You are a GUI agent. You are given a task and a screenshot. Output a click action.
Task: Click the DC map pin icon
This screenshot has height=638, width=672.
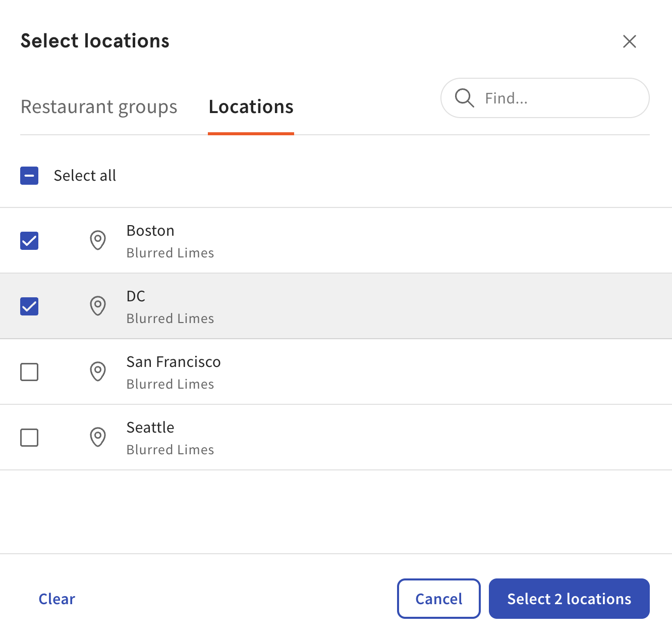(x=98, y=306)
